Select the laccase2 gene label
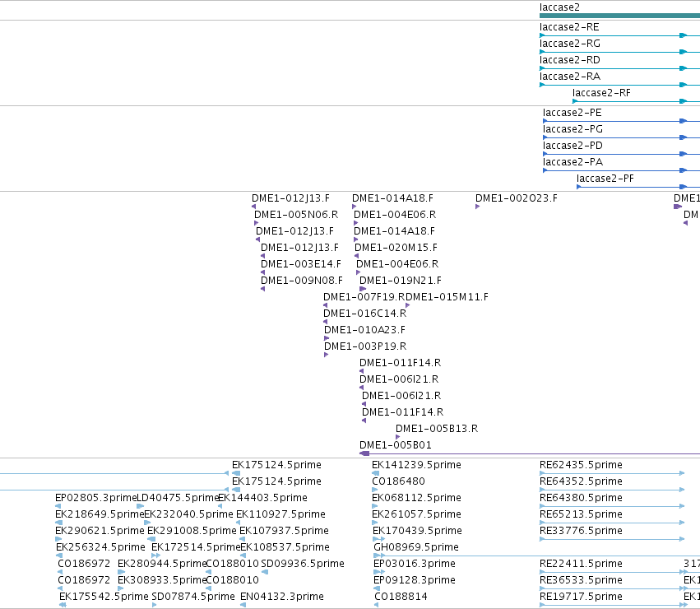 pos(559,7)
